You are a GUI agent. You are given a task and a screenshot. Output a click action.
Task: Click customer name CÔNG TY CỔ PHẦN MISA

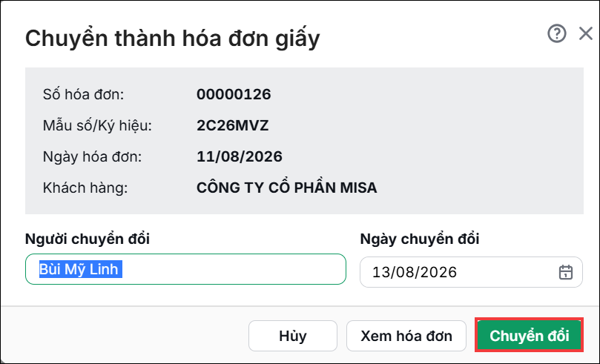point(286,188)
